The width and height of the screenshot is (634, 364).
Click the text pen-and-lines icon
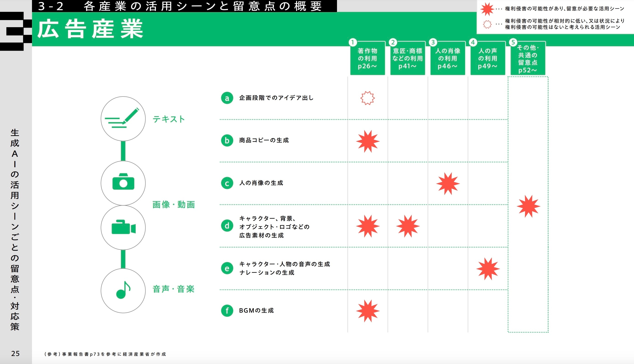click(x=123, y=119)
